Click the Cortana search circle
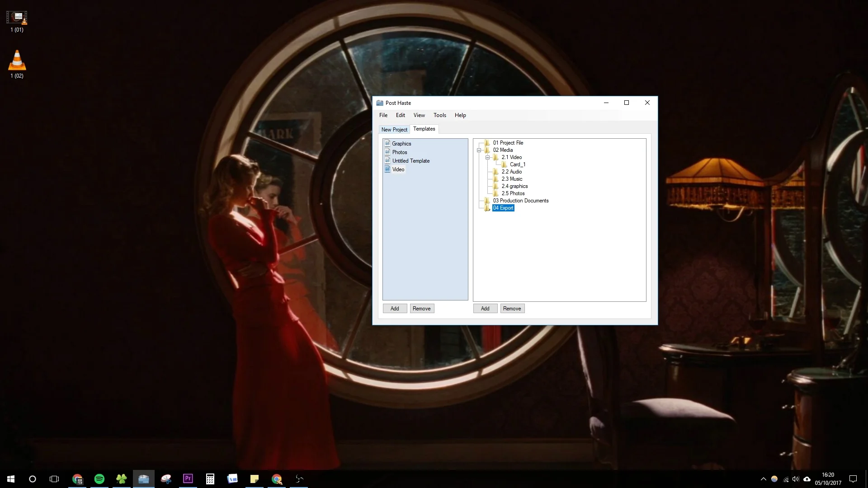This screenshot has width=868, height=488. coord(33,479)
